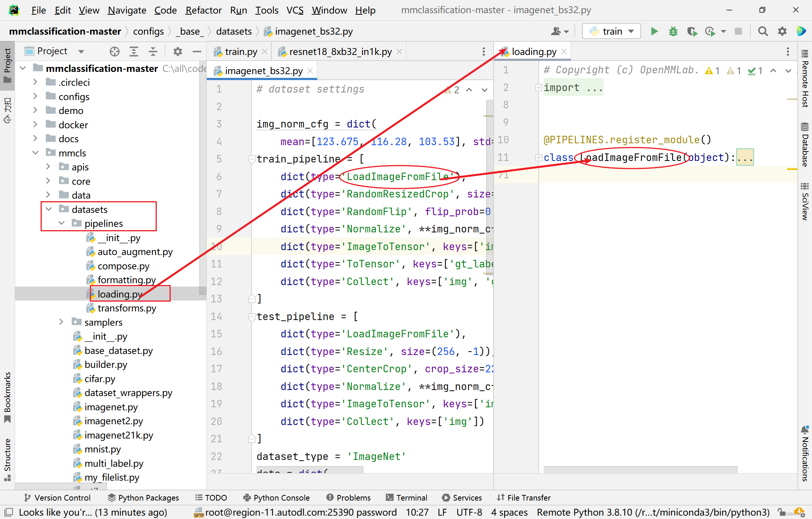Click the green Run button

coord(654,31)
